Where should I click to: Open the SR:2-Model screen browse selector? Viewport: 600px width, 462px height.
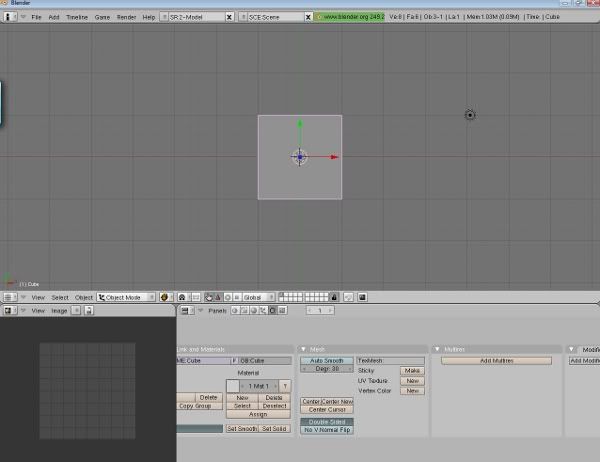tap(164, 17)
